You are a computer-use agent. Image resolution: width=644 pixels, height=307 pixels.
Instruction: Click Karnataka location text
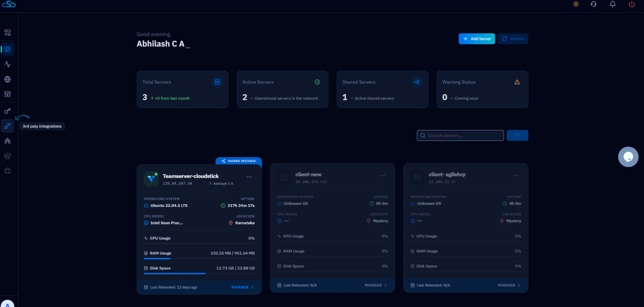[x=245, y=223]
